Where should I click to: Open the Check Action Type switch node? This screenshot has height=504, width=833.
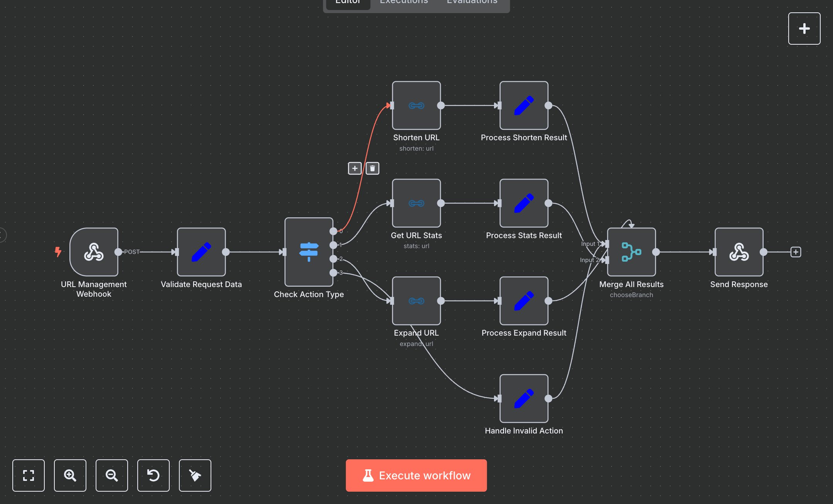click(309, 252)
